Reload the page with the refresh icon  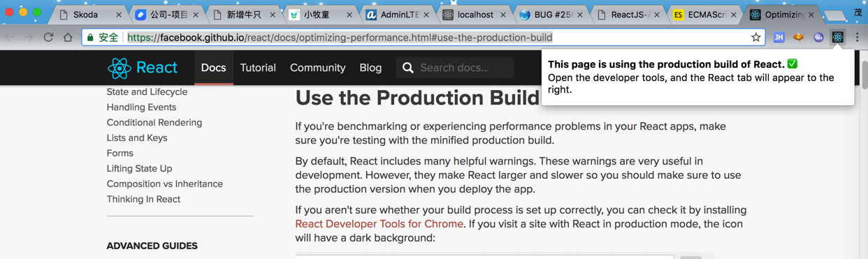tap(48, 37)
